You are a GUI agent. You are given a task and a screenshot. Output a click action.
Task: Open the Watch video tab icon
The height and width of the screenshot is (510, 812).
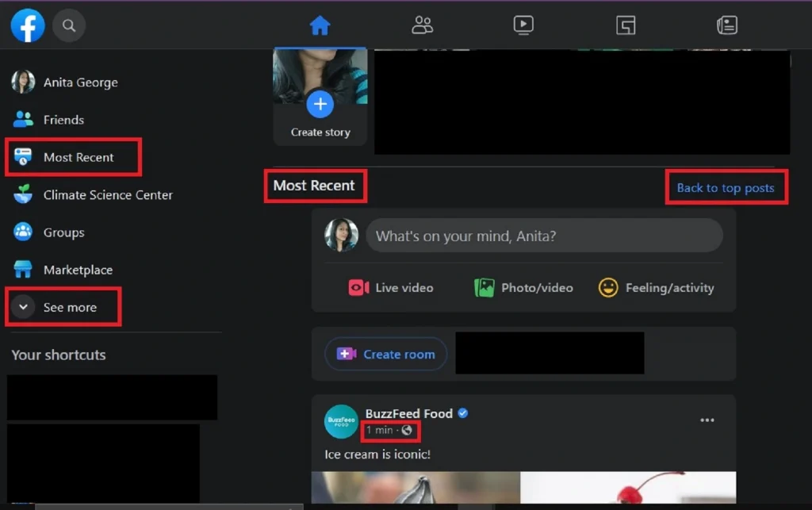point(523,25)
